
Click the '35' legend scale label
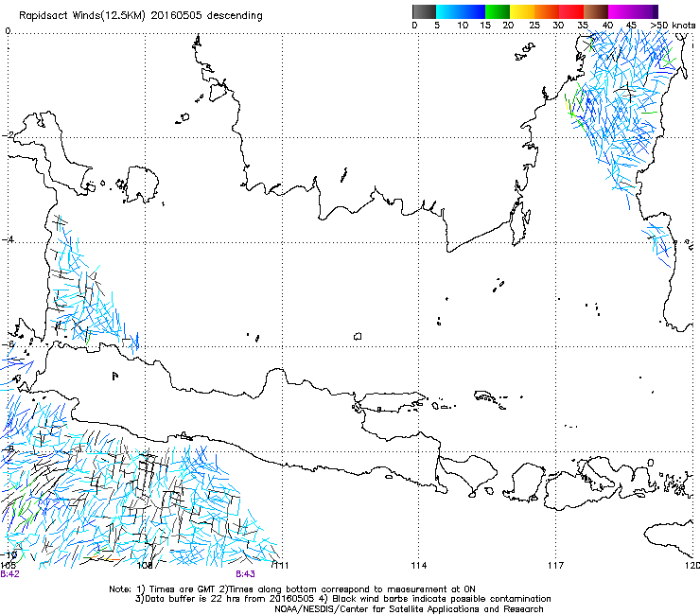pyautogui.click(x=583, y=26)
